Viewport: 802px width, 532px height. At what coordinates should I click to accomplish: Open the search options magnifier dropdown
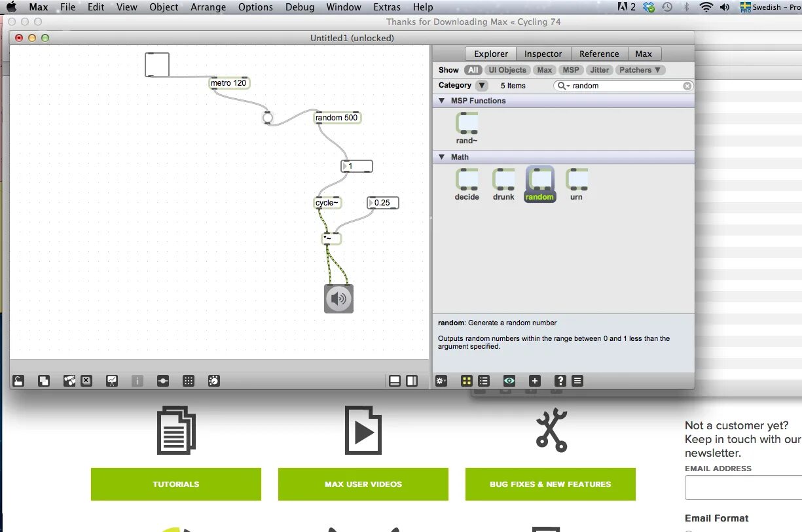[x=562, y=86]
